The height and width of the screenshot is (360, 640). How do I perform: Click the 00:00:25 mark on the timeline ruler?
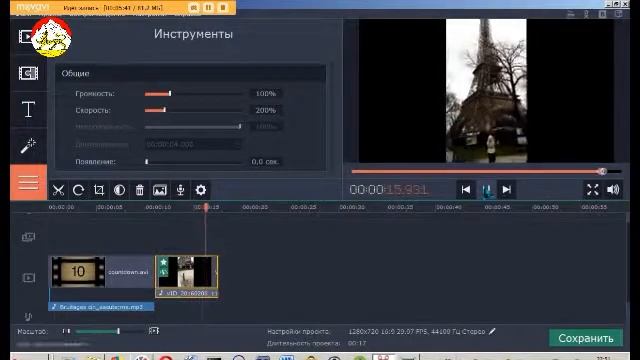click(303, 207)
